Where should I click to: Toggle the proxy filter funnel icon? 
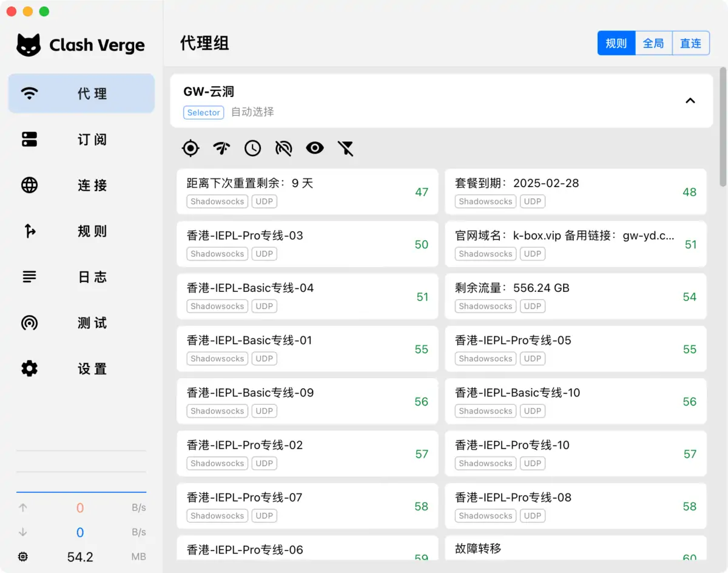345,148
